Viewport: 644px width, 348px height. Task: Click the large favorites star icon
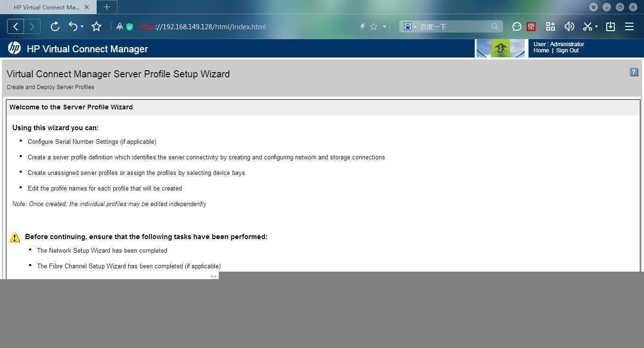click(96, 26)
